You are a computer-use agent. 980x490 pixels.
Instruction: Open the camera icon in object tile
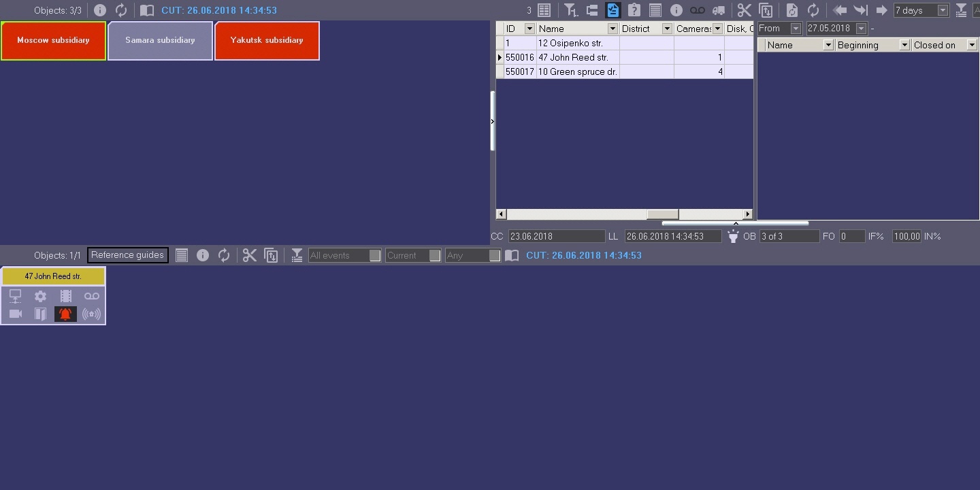(x=16, y=314)
